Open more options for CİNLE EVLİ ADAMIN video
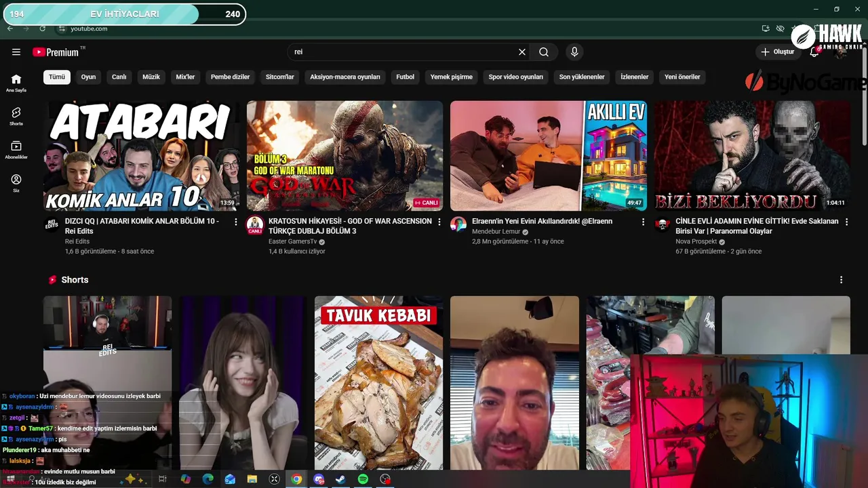Image resolution: width=868 pixels, height=488 pixels. pos(846,222)
